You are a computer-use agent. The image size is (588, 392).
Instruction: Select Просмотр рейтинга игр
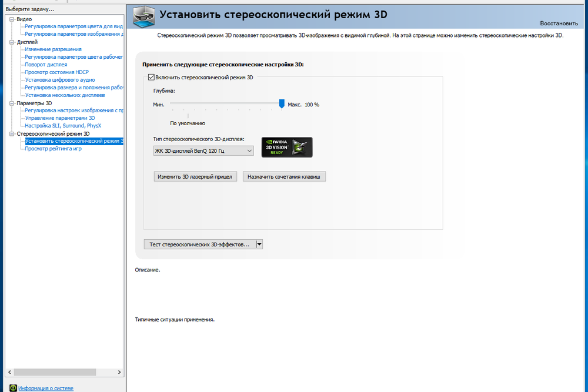click(54, 149)
